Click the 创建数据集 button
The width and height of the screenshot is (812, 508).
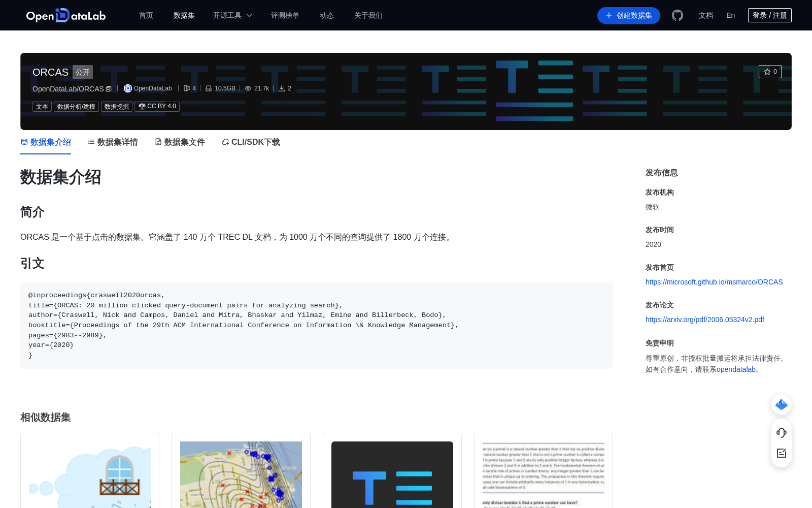[629, 15]
